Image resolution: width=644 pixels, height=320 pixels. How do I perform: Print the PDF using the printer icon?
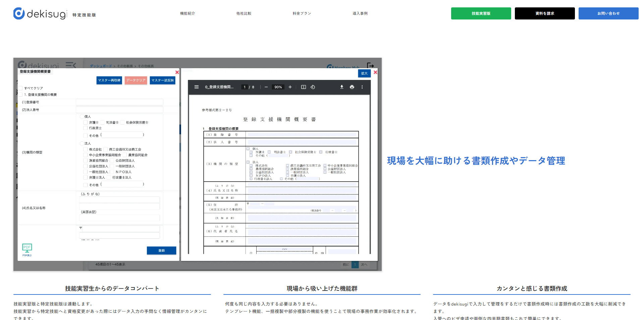click(352, 87)
